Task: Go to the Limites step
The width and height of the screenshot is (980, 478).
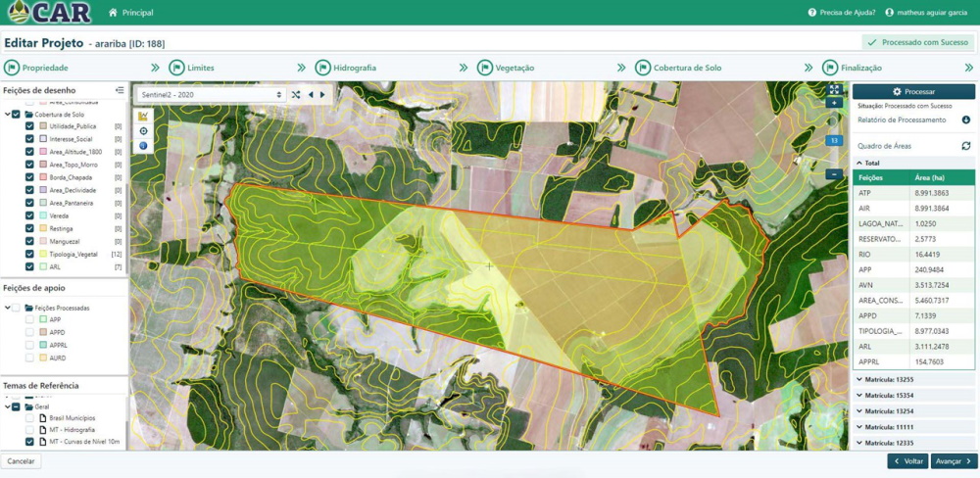Action: (x=192, y=68)
